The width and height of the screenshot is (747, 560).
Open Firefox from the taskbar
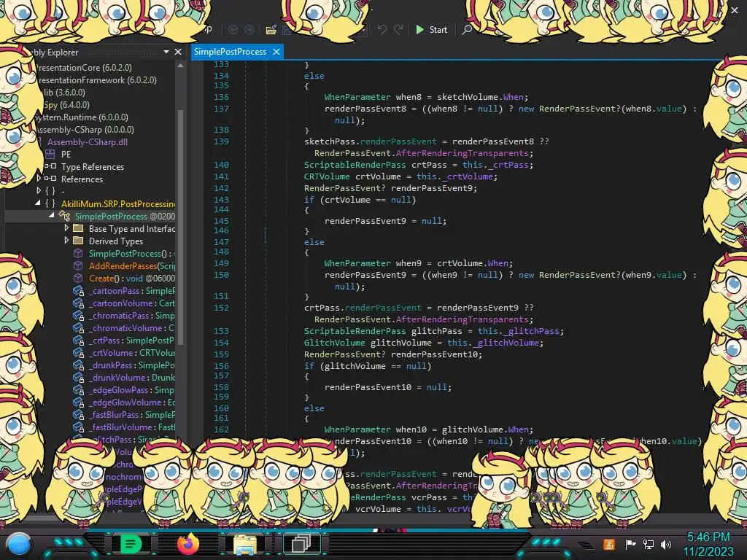tap(187, 544)
